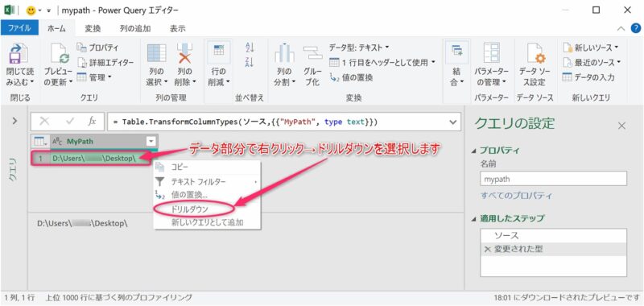Switch to the 列の追加 tab
Viewport: 644px width, 306px height.
[135, 28]
